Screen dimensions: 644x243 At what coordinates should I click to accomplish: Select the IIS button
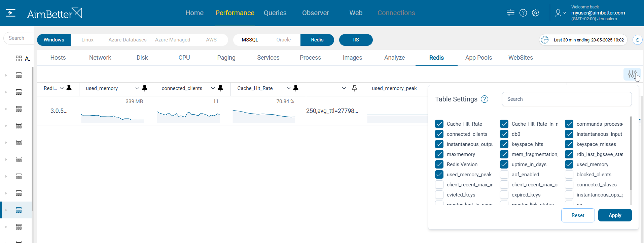(356, 40)
